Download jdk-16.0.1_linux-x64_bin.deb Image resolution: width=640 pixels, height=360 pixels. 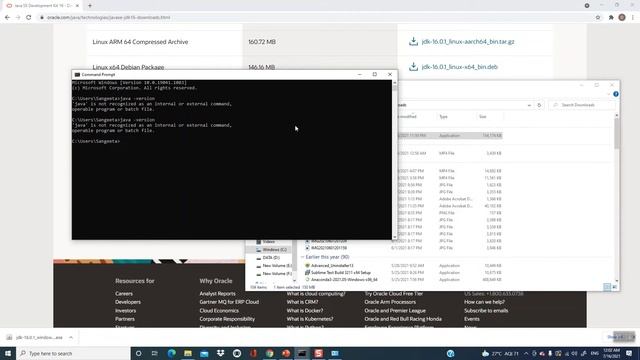[x=460, y=67]
